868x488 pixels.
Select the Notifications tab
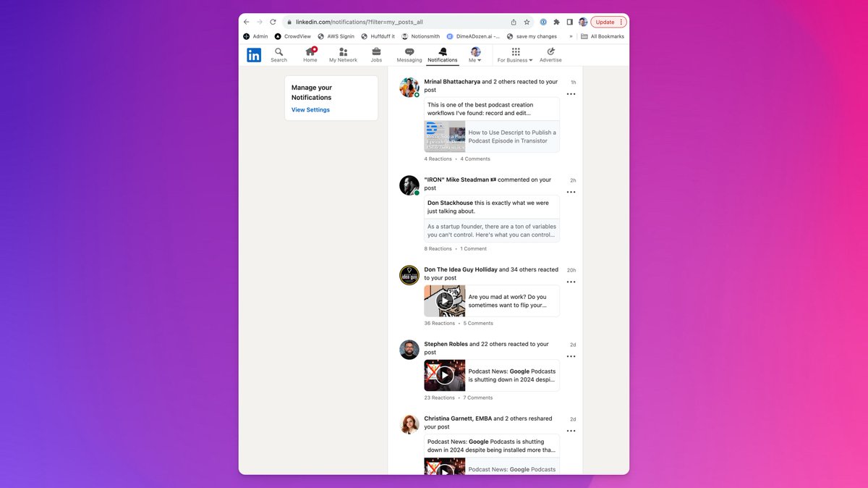(443, 55)
